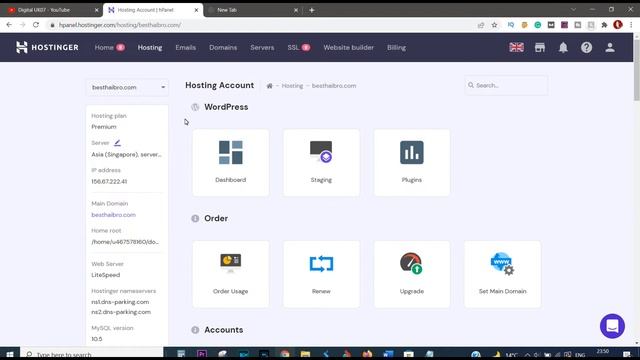Go back to previous page
This screenshot has height=360, width=640.
pos(9,25)
